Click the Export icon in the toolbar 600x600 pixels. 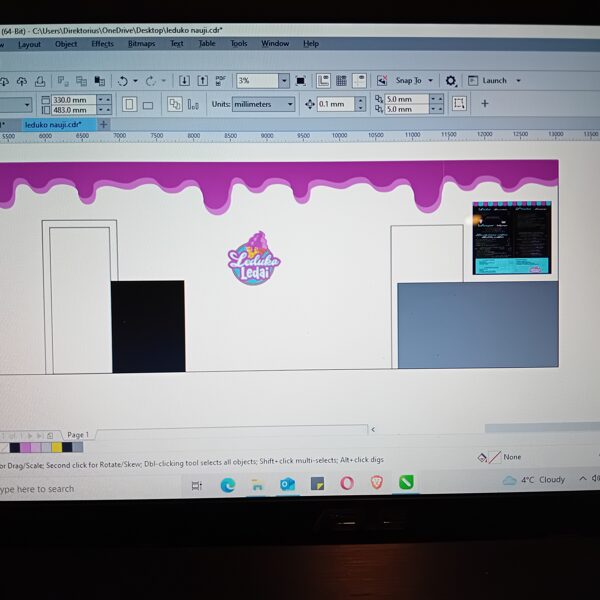202,80
